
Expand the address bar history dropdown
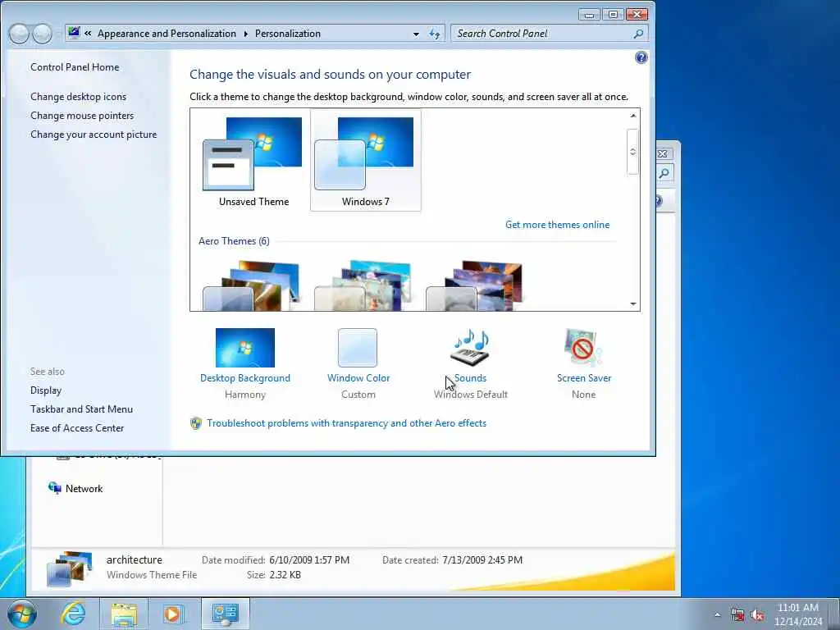[416, 34]
